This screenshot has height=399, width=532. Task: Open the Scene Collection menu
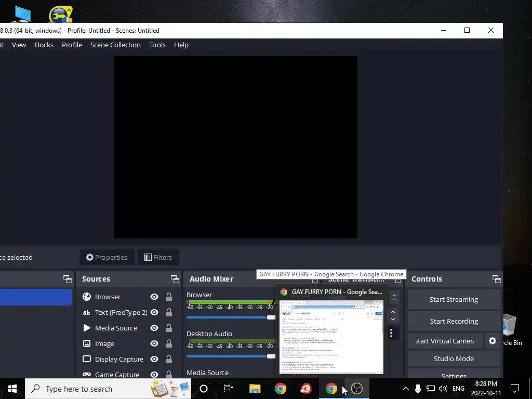(115, 45)
